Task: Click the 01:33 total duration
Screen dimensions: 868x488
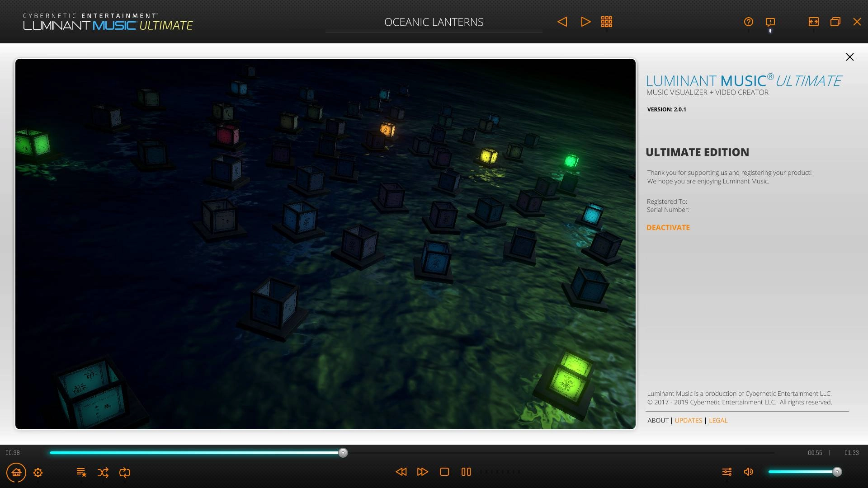Action: click(x=852, y=453)
